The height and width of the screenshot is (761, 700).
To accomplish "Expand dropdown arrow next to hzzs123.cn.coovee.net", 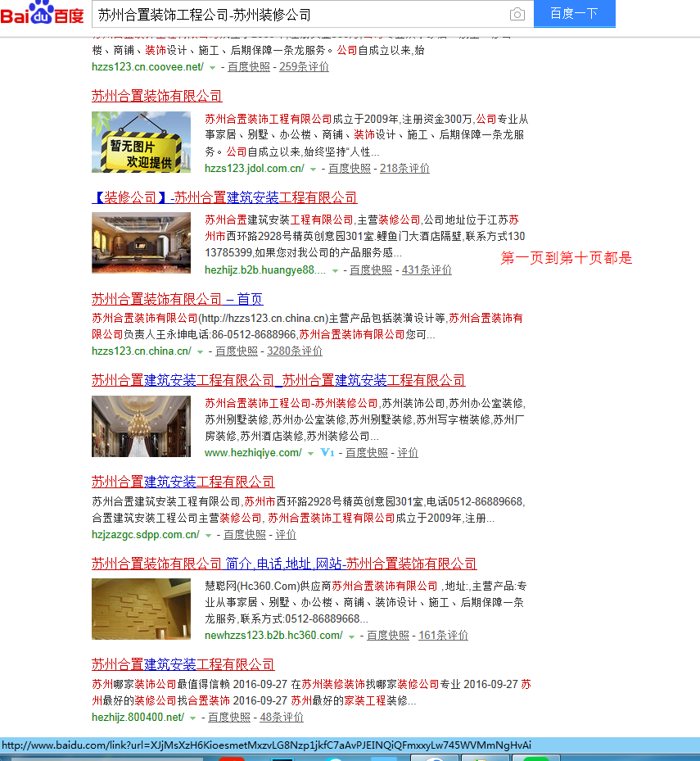I will [212, 68].
